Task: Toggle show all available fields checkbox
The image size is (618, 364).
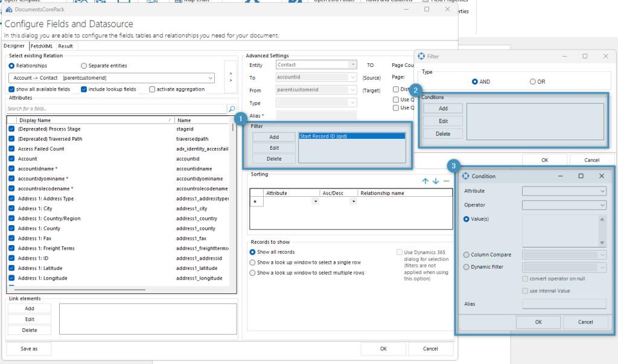Action: click(x=11, y=89)
